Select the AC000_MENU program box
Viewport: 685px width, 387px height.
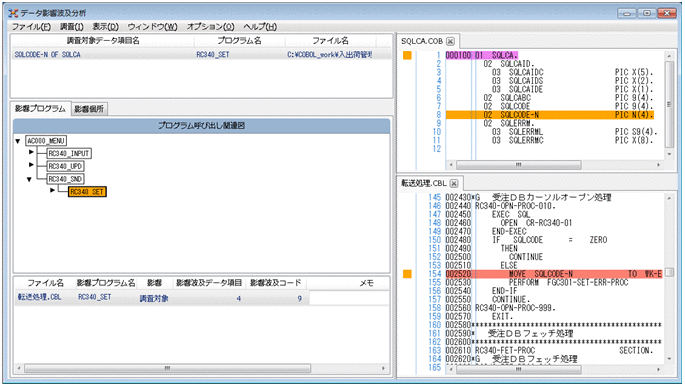click(46, 141)
